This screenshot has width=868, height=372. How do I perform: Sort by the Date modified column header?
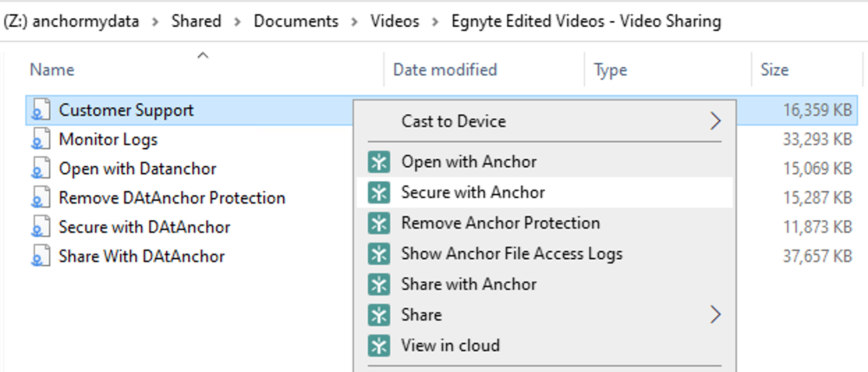pyautogui.click(x=444, y=70)
